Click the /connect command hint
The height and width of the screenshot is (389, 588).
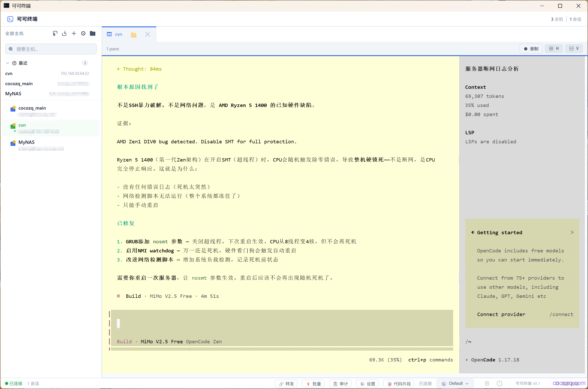pyautogui.click(x=561, y=314)
